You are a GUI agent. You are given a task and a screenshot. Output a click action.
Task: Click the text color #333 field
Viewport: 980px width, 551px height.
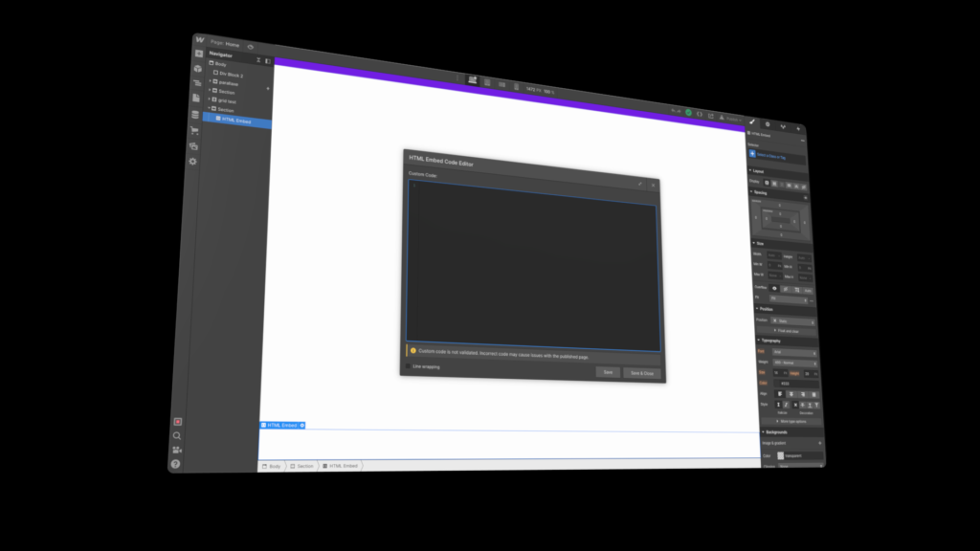click(796, 384)
